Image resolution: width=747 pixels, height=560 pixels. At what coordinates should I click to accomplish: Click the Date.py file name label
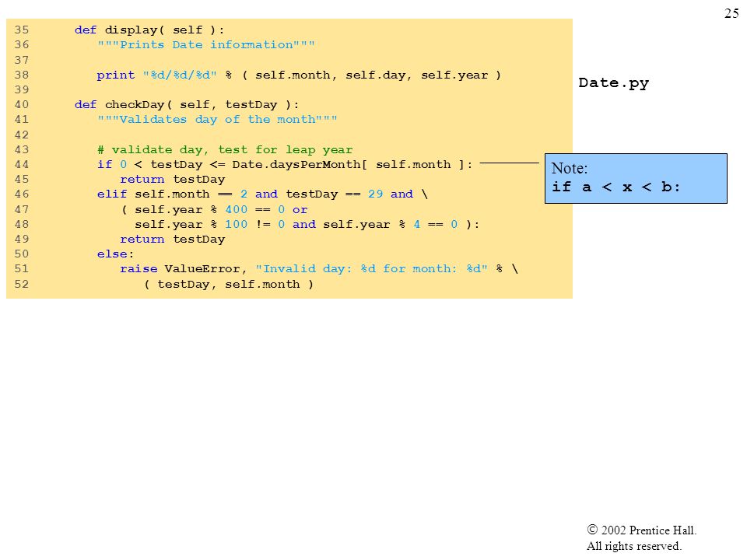[614, 83]
